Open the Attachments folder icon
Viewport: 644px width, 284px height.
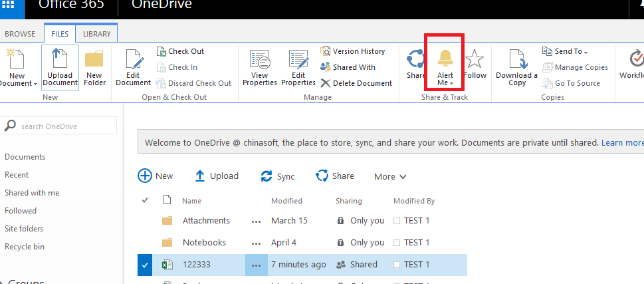(x=167, y=221)
